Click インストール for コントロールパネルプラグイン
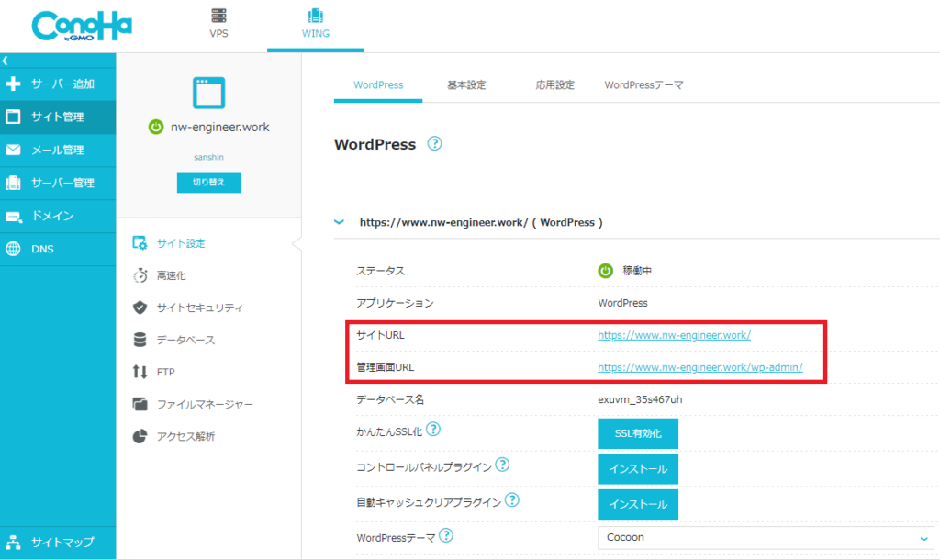940x560 pixels. (638, 469)
